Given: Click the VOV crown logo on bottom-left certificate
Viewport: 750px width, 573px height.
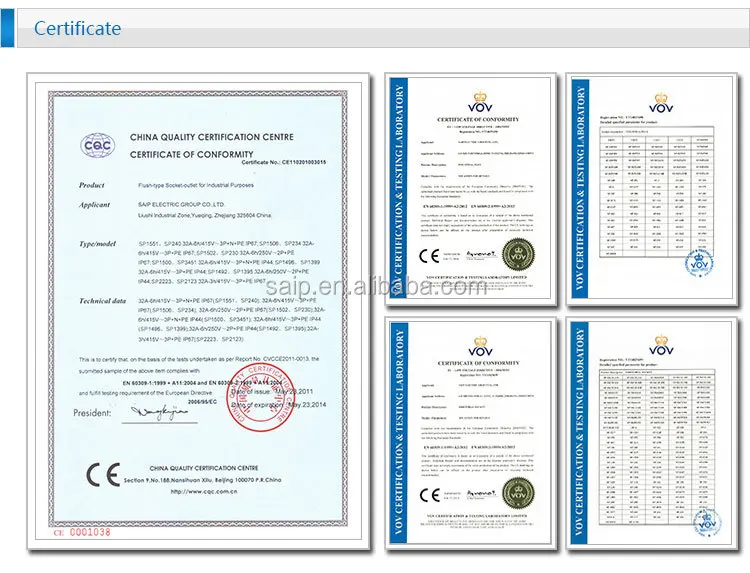Looking at the screenshot, I should tap(480, 345).
